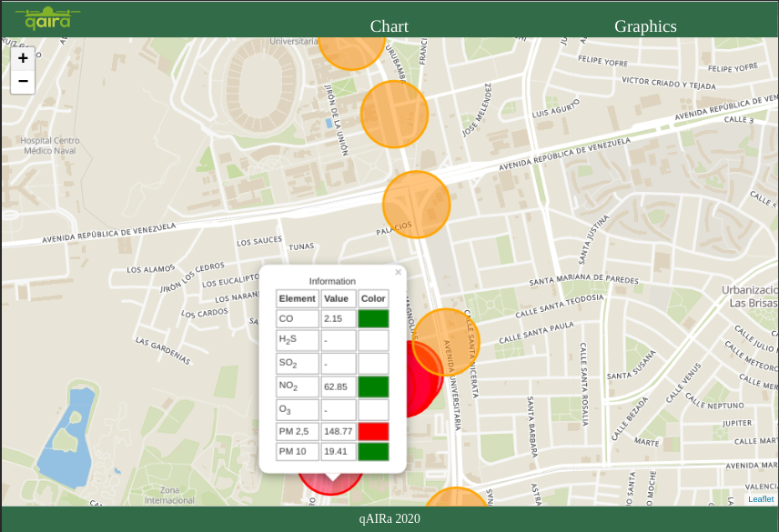Click the Element column header
This screenshot has width=779, height=532.
point(297,299)
